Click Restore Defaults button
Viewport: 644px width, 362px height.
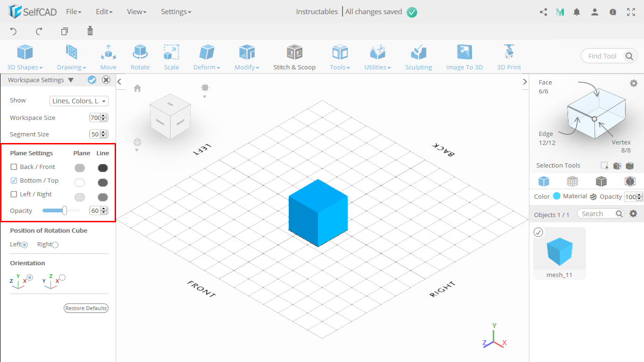(x=86, y=308)
